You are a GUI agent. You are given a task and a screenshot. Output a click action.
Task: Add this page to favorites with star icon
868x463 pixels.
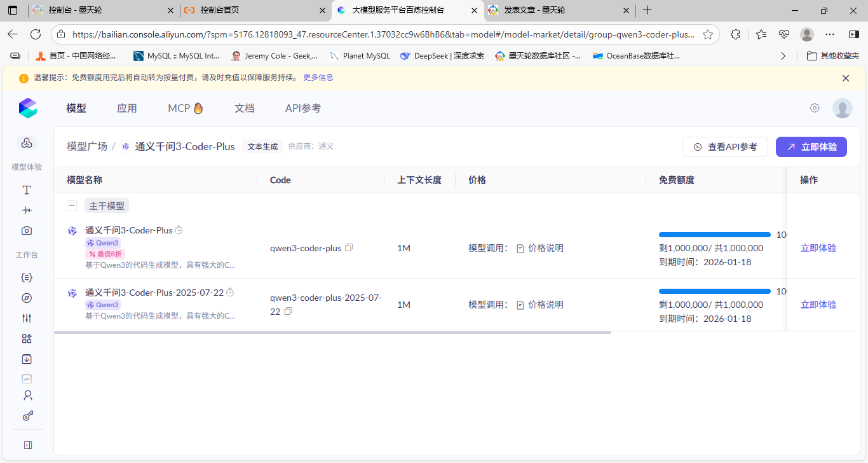707,34
